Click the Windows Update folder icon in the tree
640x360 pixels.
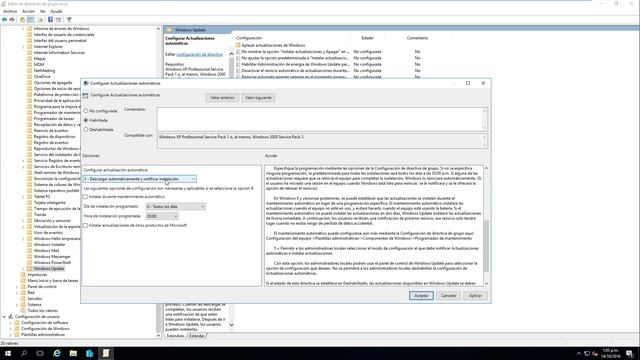29,269
